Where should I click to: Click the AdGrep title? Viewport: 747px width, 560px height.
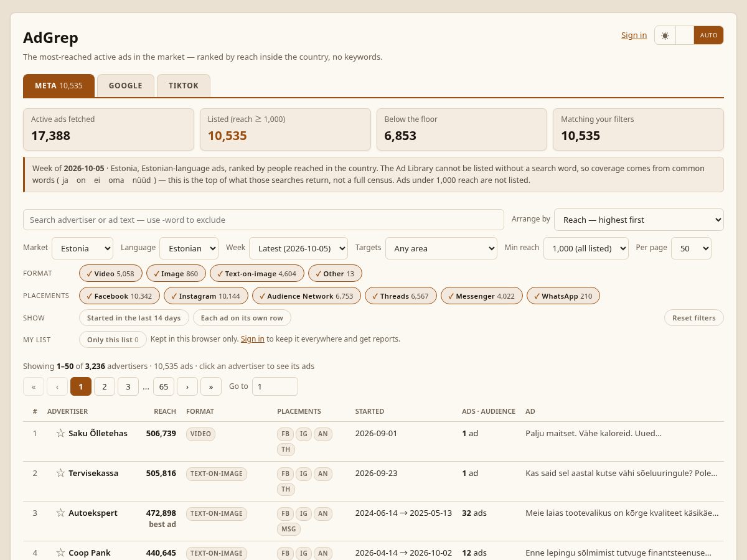51,38
